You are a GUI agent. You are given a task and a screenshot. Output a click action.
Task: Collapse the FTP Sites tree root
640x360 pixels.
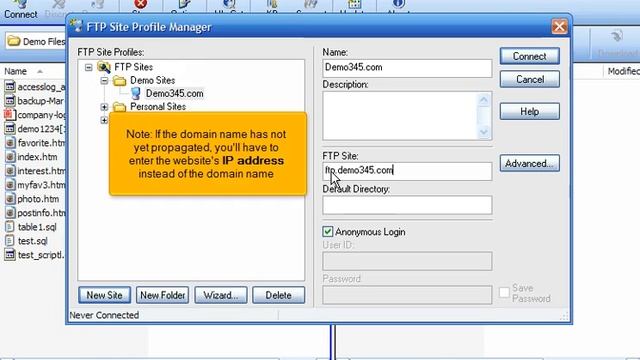point(89,67)
